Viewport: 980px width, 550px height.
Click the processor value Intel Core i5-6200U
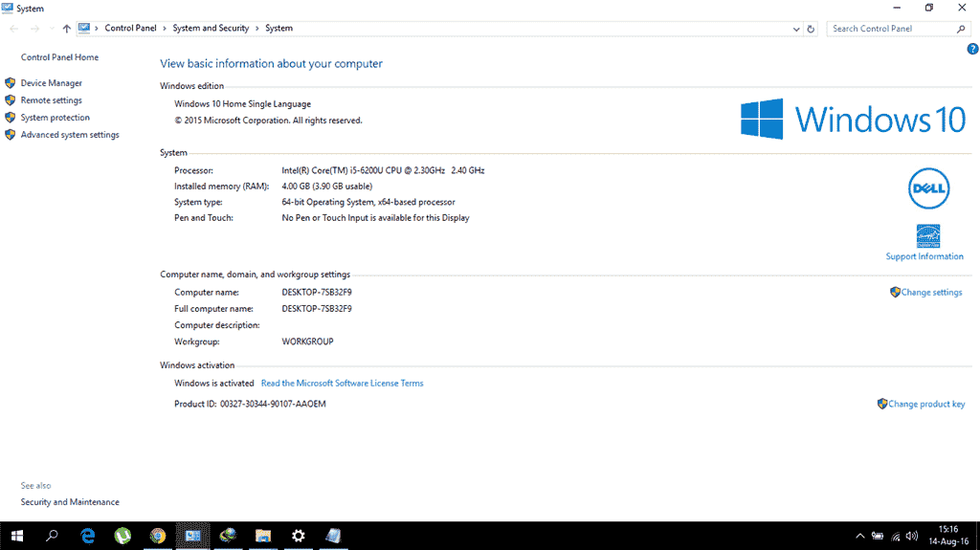pos(383,170)
